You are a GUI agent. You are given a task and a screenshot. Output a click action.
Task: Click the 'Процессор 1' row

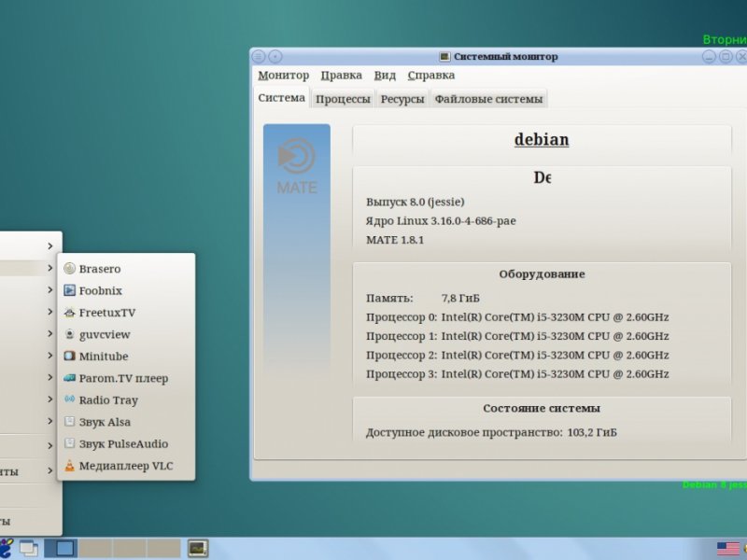click(517, 336)
